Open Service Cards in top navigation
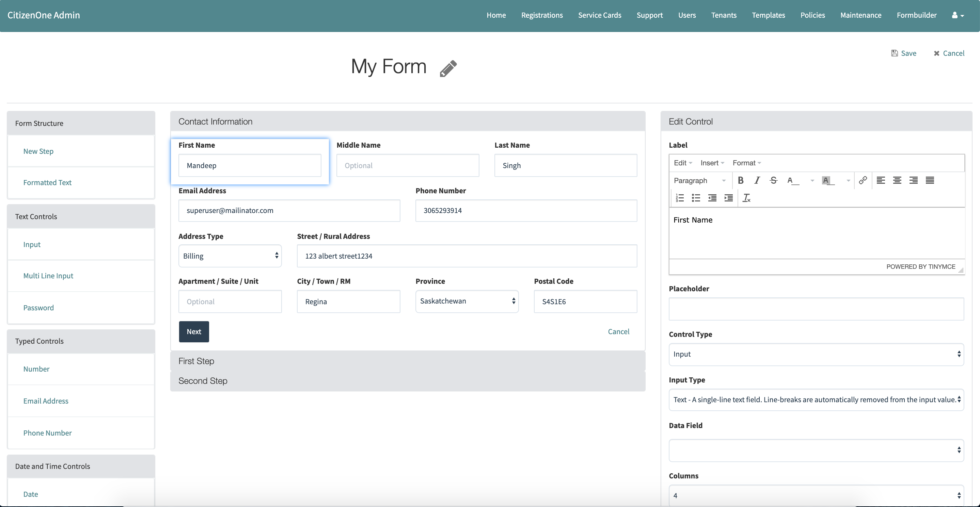The image size is (980, 507). [600, 15]
